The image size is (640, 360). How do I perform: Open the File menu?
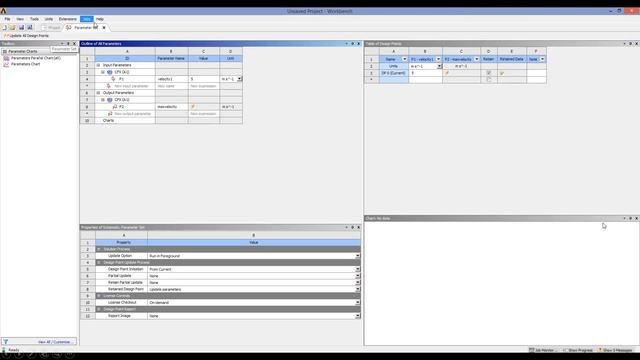tap(7, 19)
